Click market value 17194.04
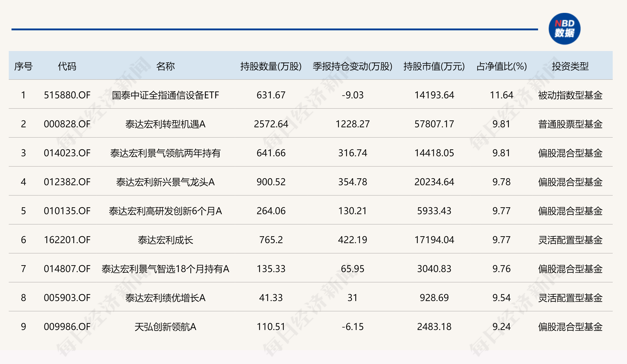 click(x=434, y=240)
